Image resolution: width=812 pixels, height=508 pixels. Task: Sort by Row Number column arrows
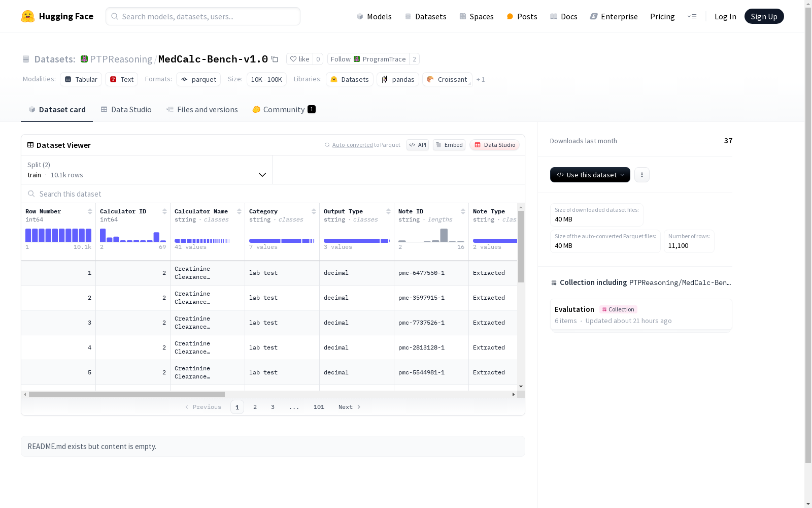point(90,211)
